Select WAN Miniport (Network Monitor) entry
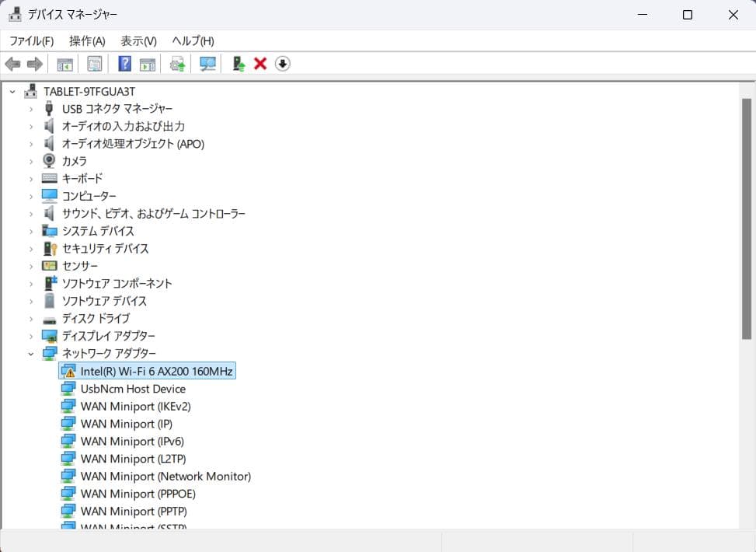The image size is (756, 552). pos(165,477)
